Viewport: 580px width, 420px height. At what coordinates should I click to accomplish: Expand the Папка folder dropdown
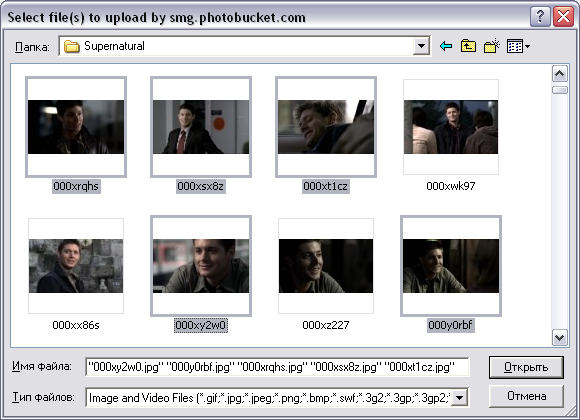pyautogui.click(x=421, y=46)
